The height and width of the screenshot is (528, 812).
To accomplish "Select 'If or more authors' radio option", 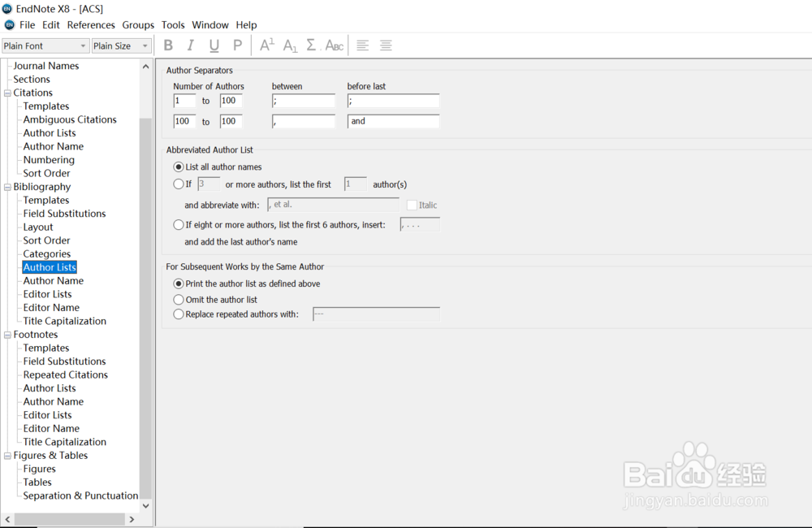I will 179,184.
